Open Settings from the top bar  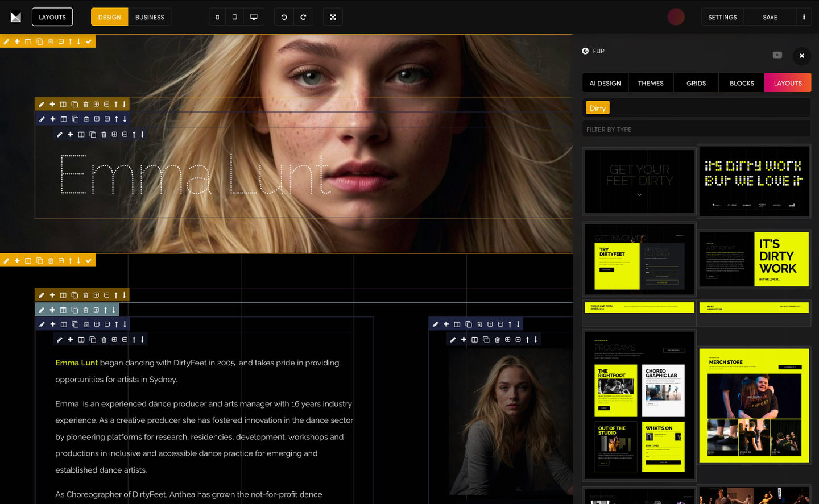722,17
